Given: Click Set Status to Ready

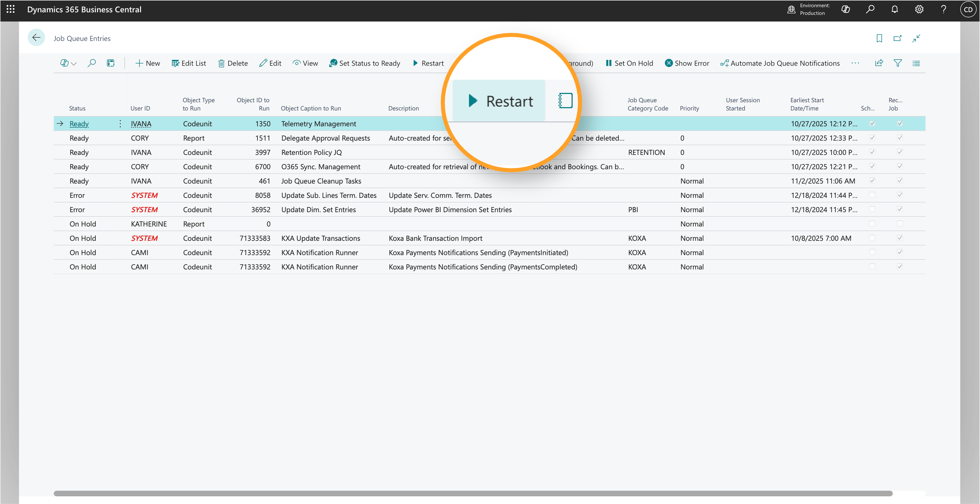Looking at the screenshot, I should (365, 63).
